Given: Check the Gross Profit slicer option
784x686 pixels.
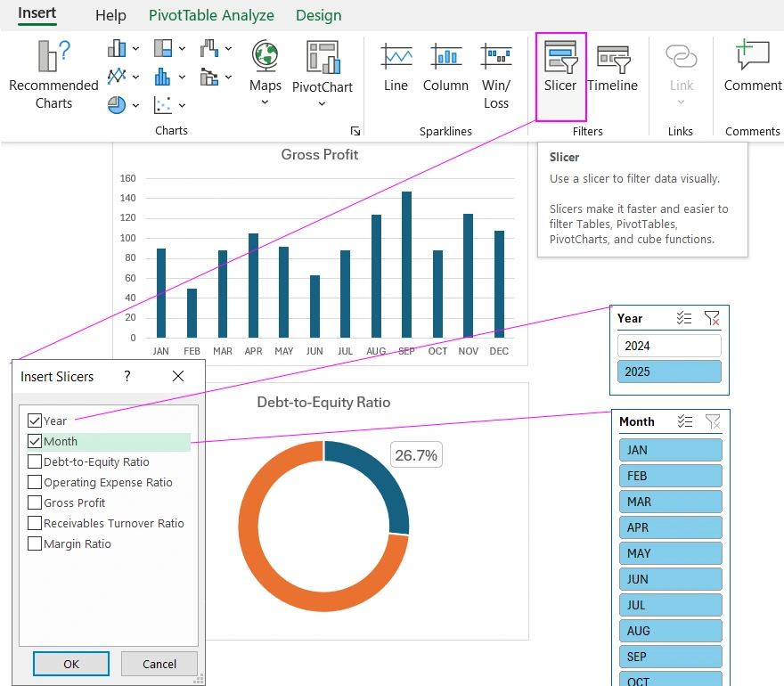Looking at the screenshot, I should click(35, 502).
